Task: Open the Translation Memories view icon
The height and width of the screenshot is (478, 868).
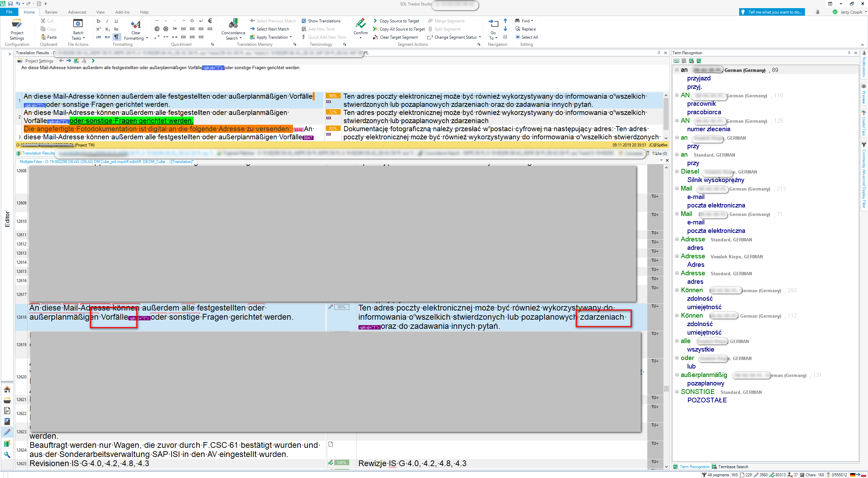Action: [x=7, y=444]
